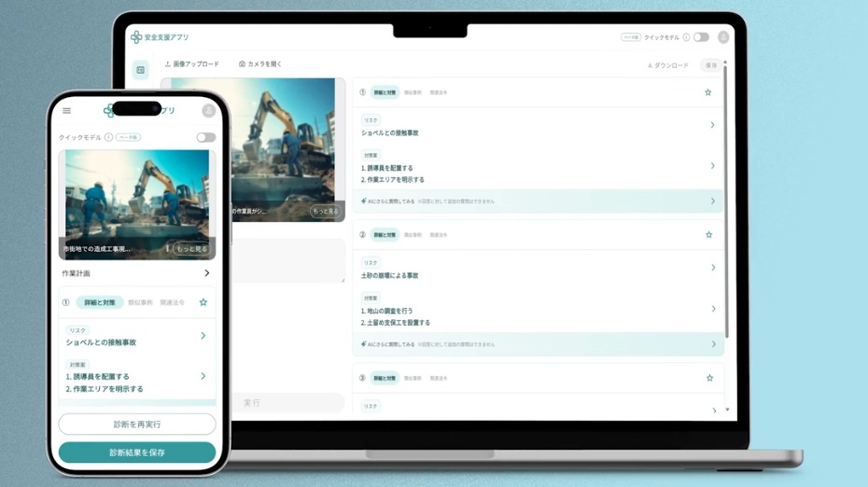Star the third risk card on laptop

tap(709, 378)
